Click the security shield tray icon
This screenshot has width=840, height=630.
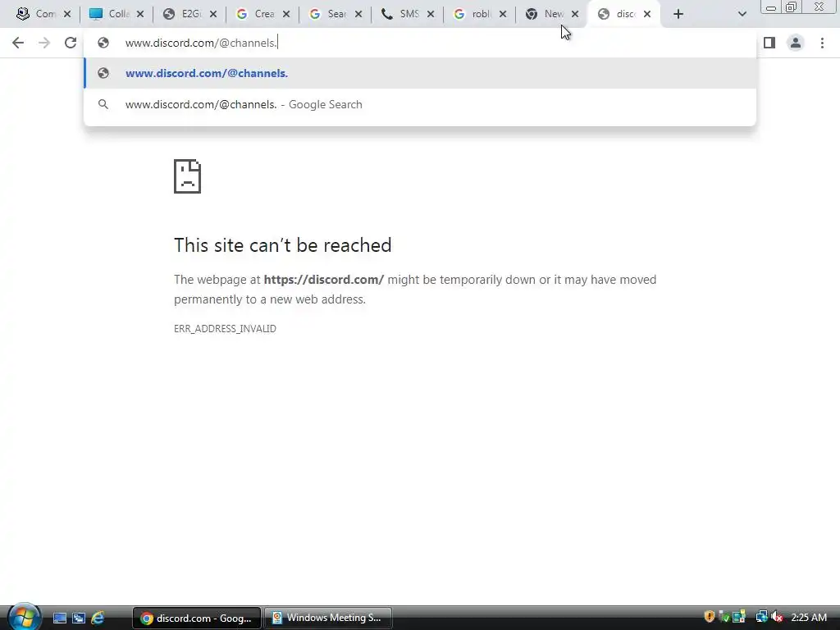coord(710,617)
